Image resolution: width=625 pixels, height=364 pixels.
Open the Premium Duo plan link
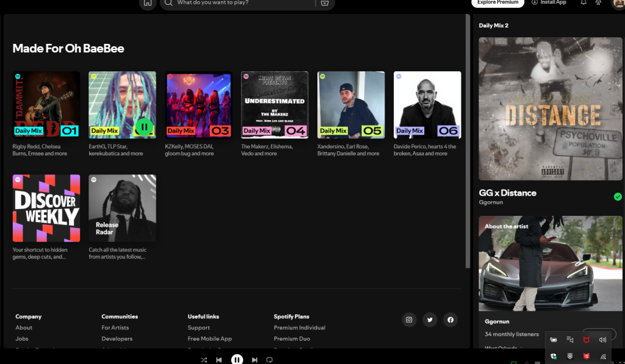tap(292, 338)
